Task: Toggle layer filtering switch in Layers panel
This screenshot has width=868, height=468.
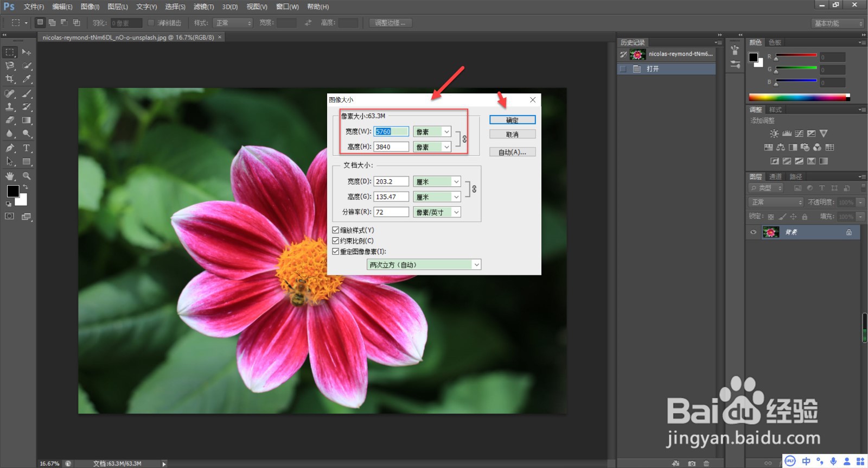Action: pos(863,188)
